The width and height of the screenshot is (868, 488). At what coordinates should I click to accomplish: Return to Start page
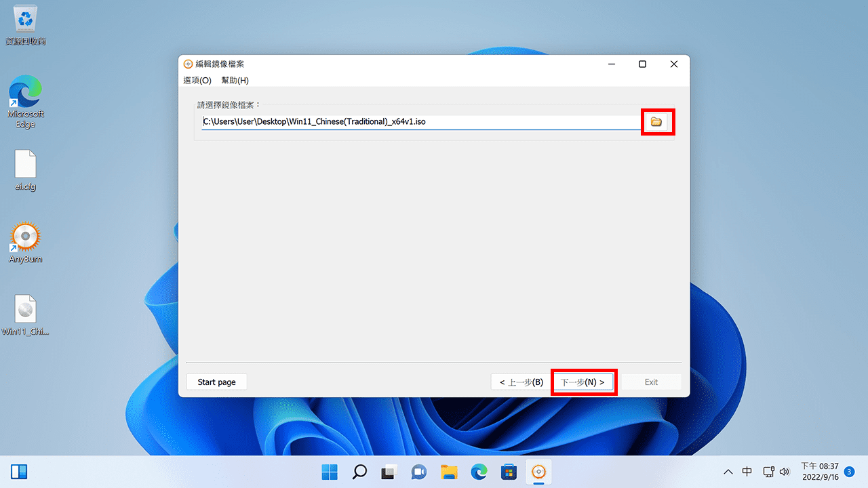[216, 382]
